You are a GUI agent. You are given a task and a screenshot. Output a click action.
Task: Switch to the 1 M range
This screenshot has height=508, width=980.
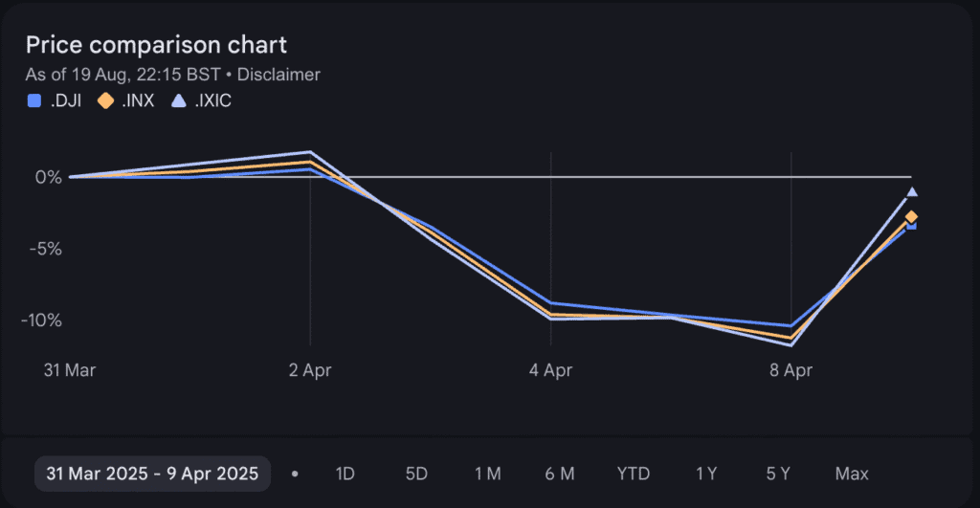point(487,474)
